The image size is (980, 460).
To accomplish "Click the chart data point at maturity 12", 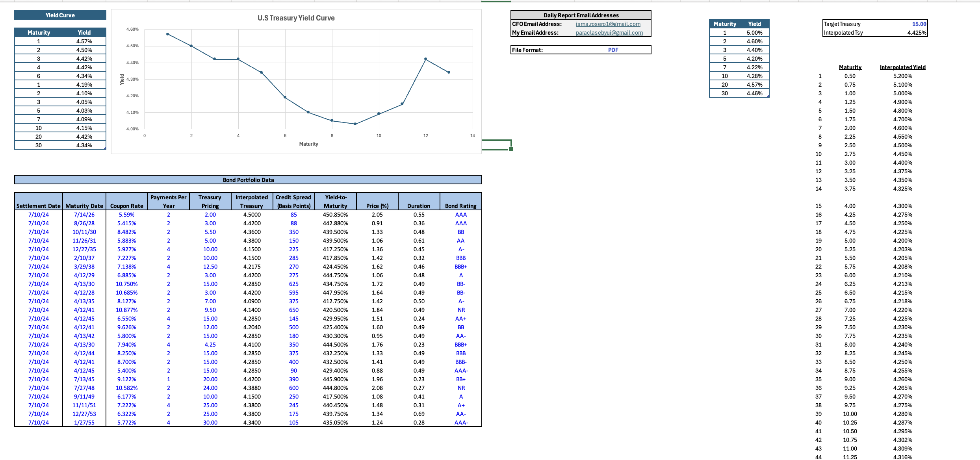I will pyautogui.click(x=425, y=59).
